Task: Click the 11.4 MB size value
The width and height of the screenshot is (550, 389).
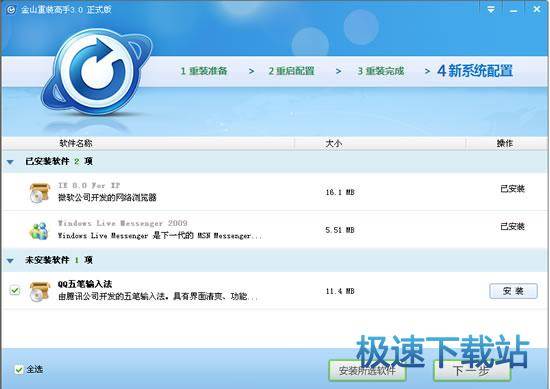Action: [x=340, y=291]
